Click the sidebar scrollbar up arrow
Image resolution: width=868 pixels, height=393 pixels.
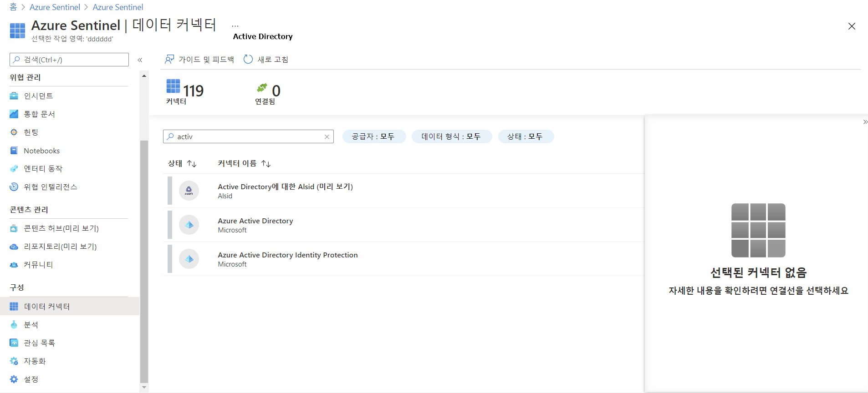click(x=144, y=76)
